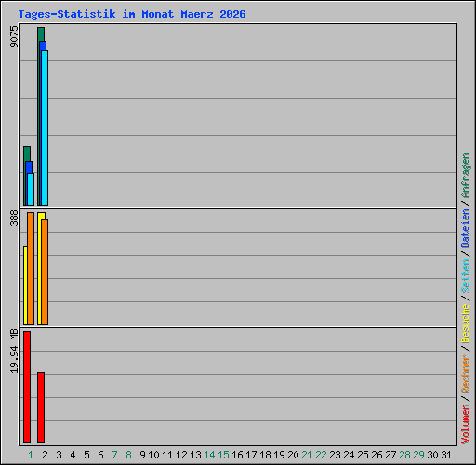This screenshot has height=465, width=476.
Task: Click day '3' on the x-axis
Action: 59,455
